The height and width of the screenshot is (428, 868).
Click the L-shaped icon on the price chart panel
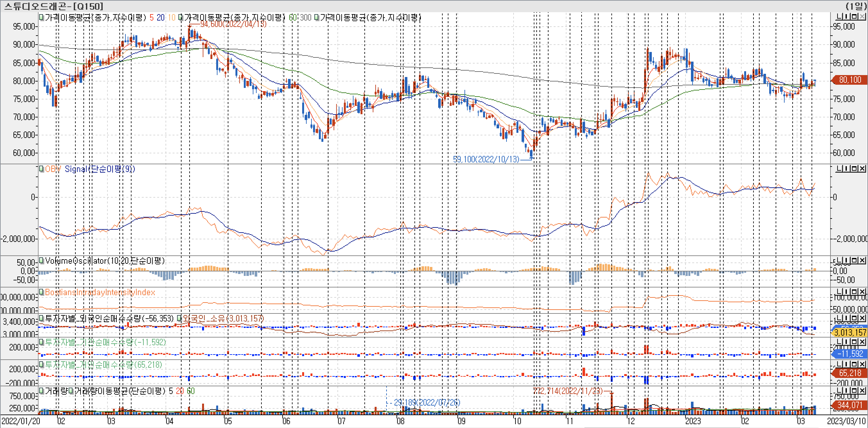point(839,16)
